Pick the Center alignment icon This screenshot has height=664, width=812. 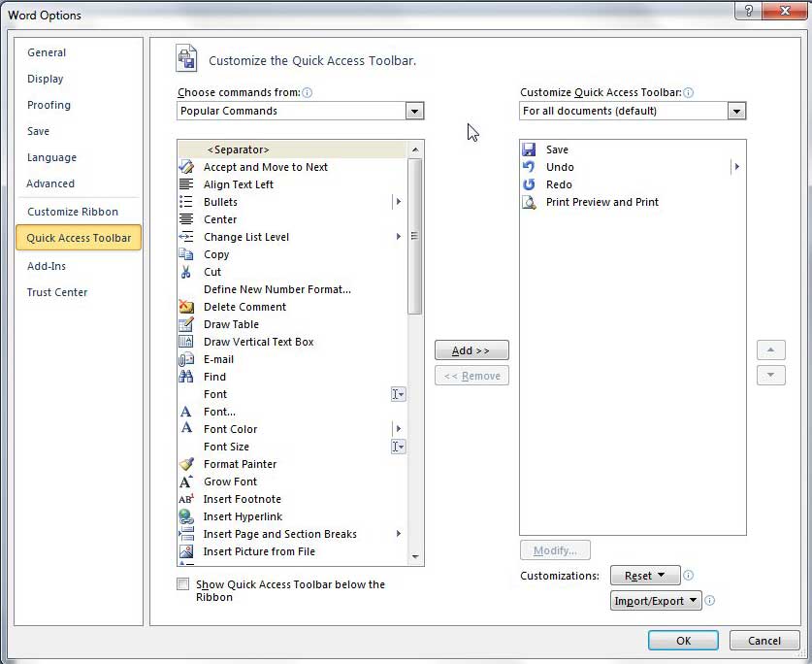tap(186, 219)
